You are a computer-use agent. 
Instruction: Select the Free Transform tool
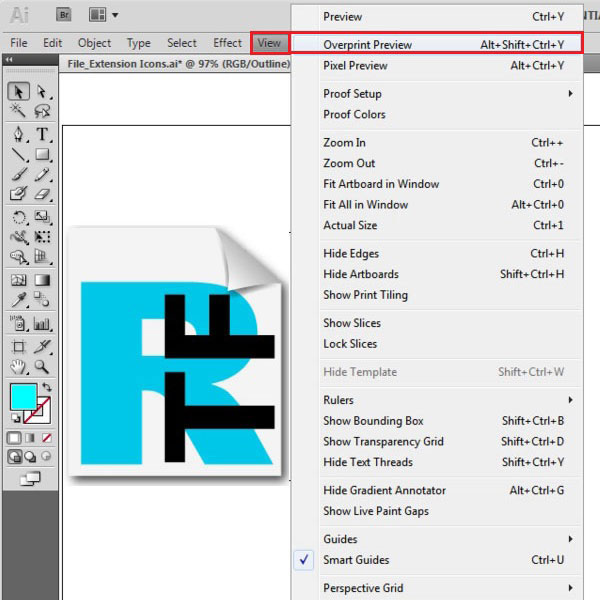(x=42, y=237)
